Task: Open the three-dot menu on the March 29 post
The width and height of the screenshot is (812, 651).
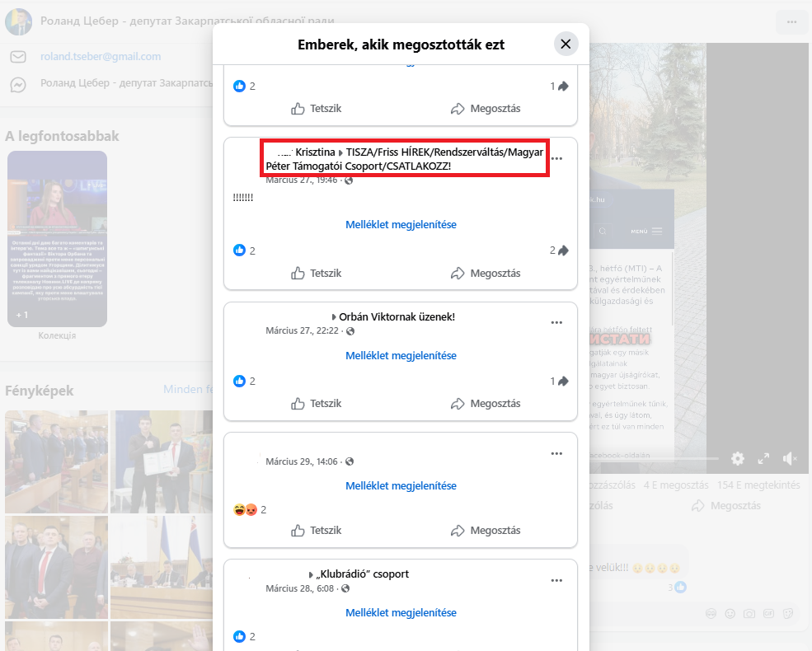Action: [557, 453]
